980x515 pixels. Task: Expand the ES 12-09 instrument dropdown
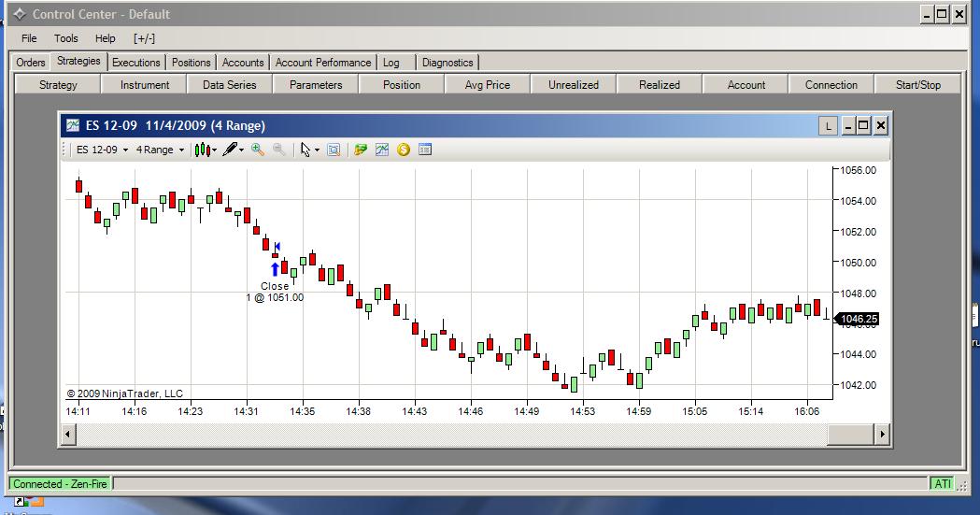click(x=125, y=150)
